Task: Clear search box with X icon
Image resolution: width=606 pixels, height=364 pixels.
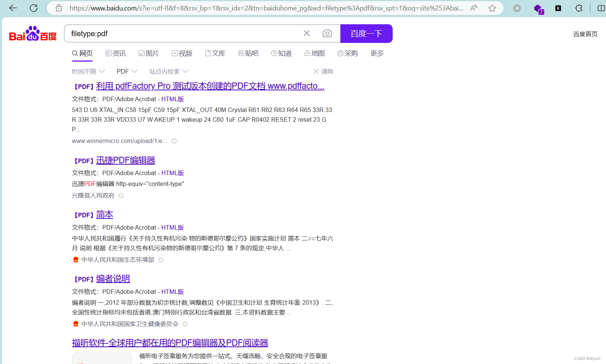Action: pos(307,33)
